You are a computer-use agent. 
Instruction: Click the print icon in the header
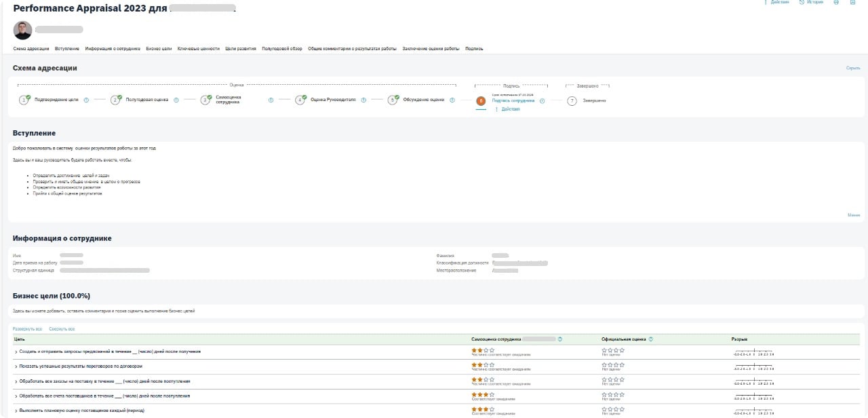pyautogui.click(x=835, y=3)
